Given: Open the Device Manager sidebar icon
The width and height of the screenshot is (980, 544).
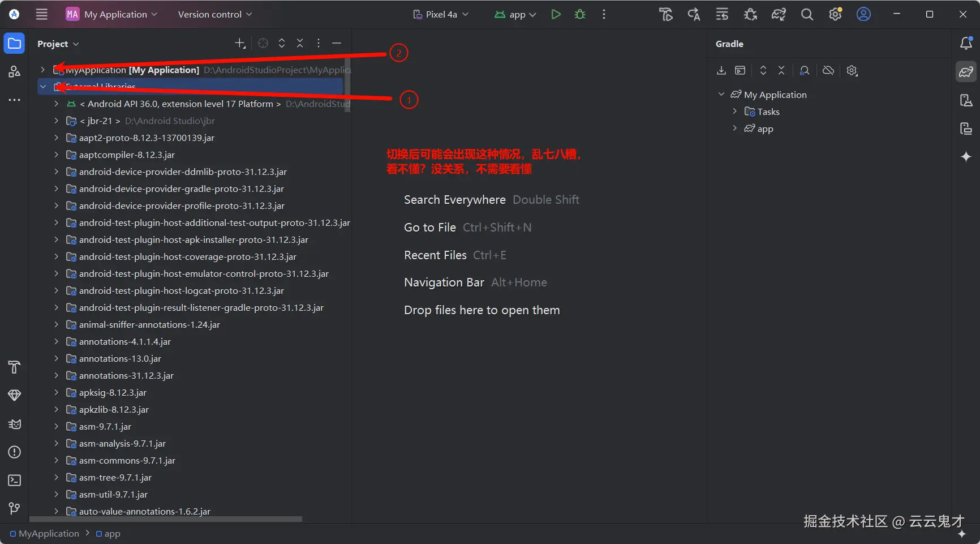Looking at the screenshot, I should 966,100.
